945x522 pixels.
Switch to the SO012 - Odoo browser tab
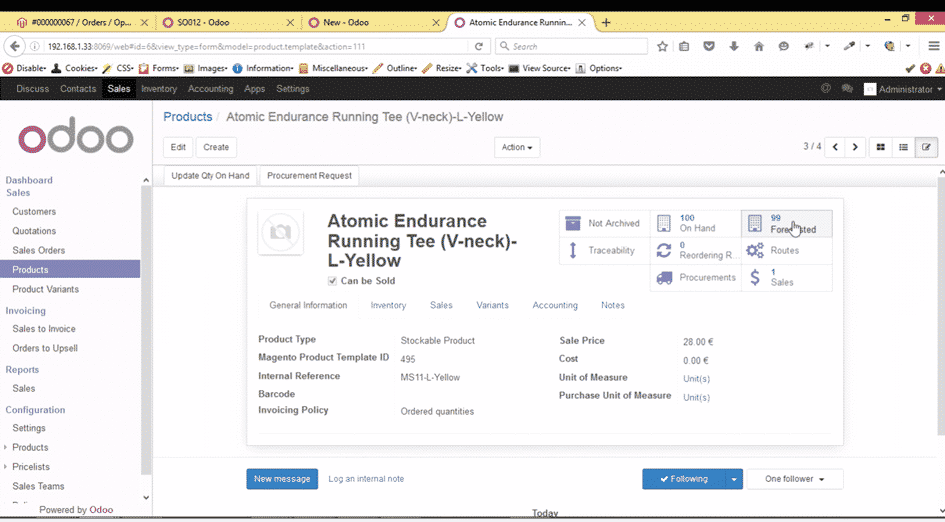click(228, 22)
